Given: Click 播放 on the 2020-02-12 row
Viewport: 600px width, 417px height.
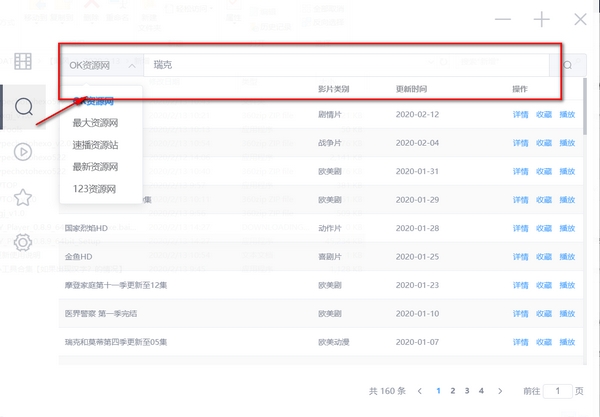Looking at the screenshot, I should click(x=567, y=114).
